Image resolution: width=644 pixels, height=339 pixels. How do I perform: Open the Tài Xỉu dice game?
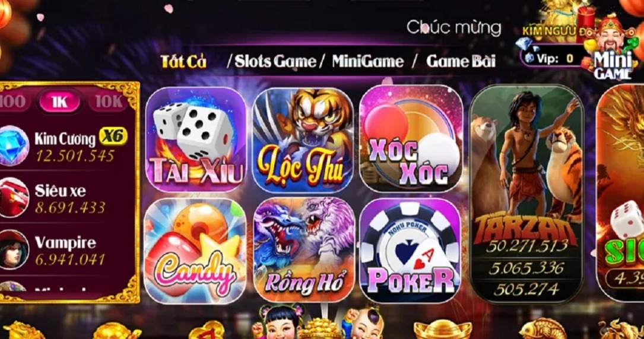(196, 140)
